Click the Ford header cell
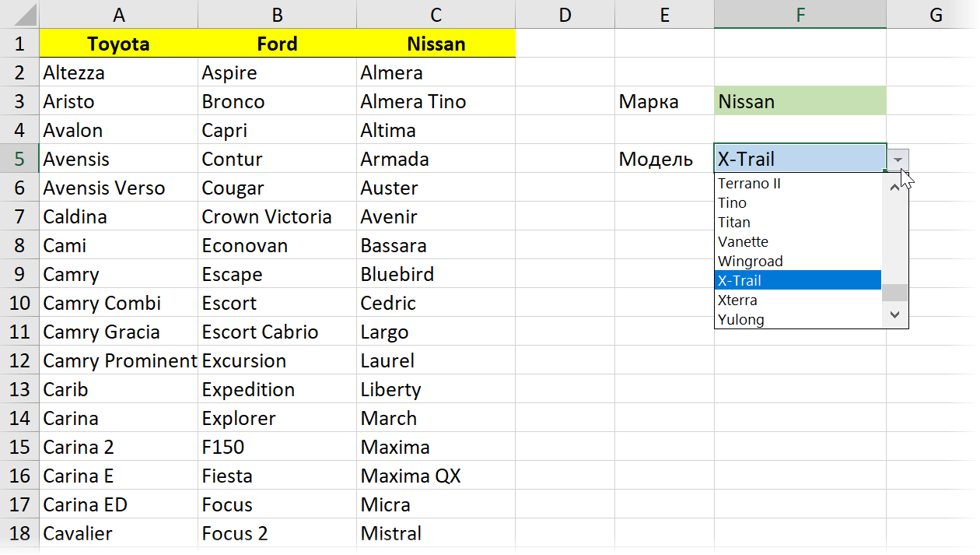Screen dimensions: 980x555 tap(277, 44)
